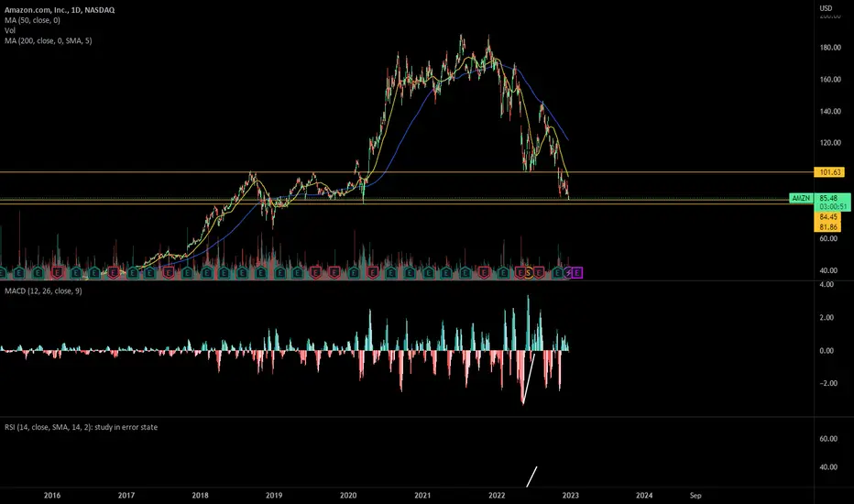
Task: Select the MA (200, close, 0, SMA, 5) legend
Action: click(48, 41)
